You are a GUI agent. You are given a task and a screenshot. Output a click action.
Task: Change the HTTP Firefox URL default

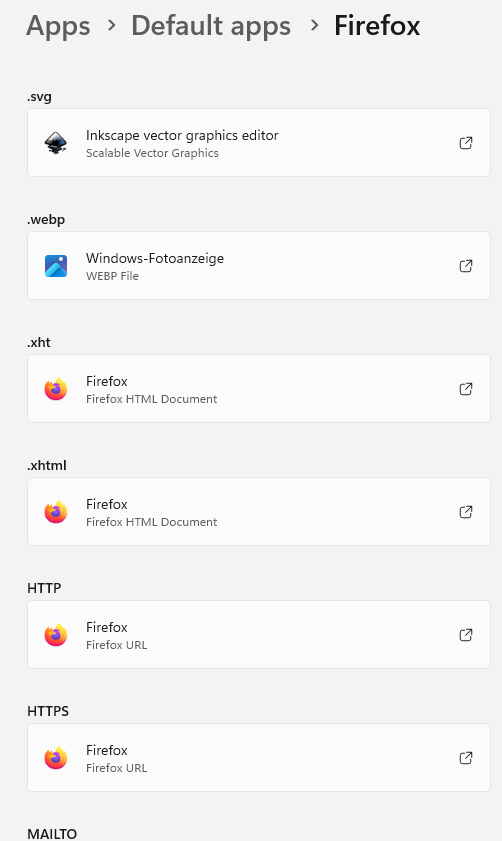tap(259, 635)
